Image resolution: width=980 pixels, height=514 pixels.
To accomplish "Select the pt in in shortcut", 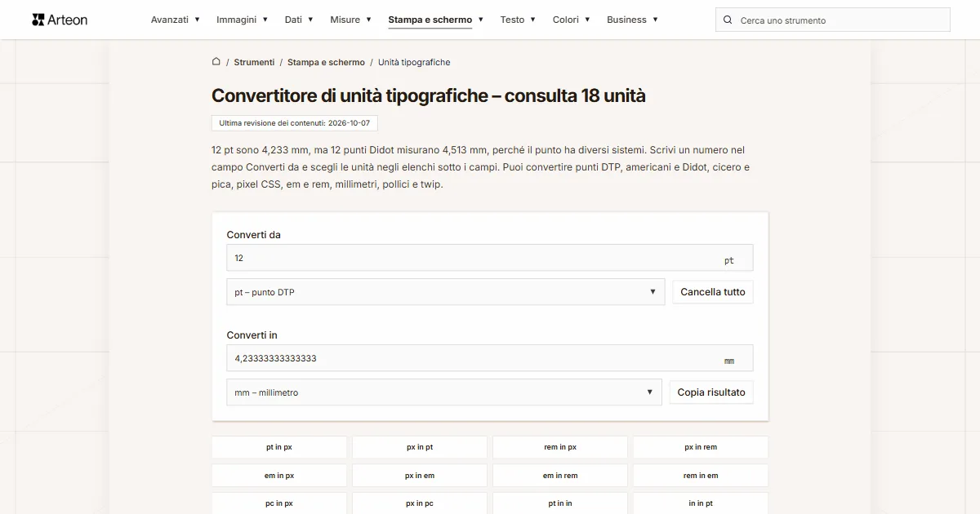I will 560,503.
